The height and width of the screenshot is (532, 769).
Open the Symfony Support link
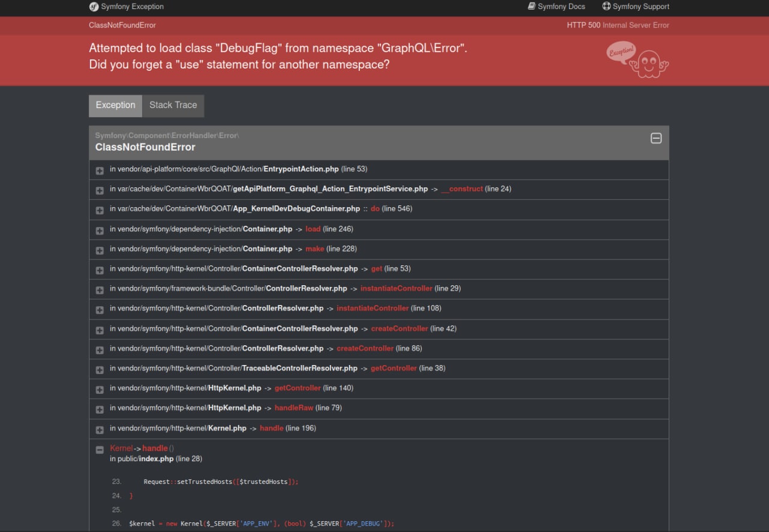(x=636, y=7)
